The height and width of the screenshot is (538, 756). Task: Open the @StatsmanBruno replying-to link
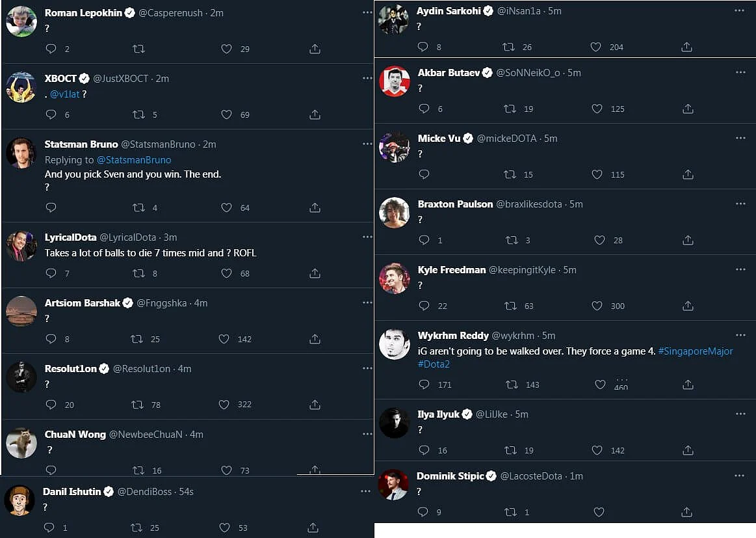point(134,160)
